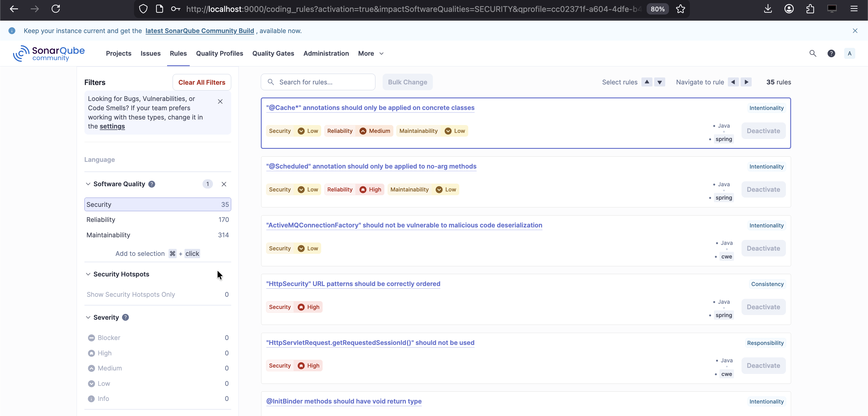Screen dimensions: 868x416
Task: Bookmark this page with star icon
Action: [680, 9]
